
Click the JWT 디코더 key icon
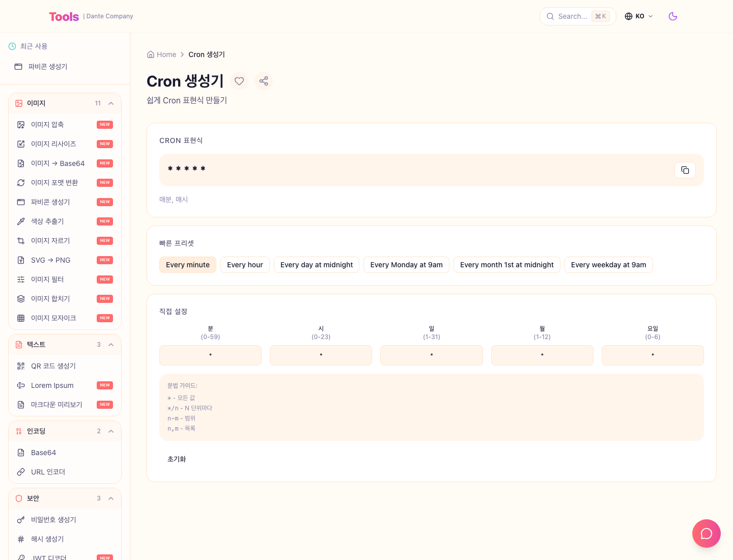(21, 557)
